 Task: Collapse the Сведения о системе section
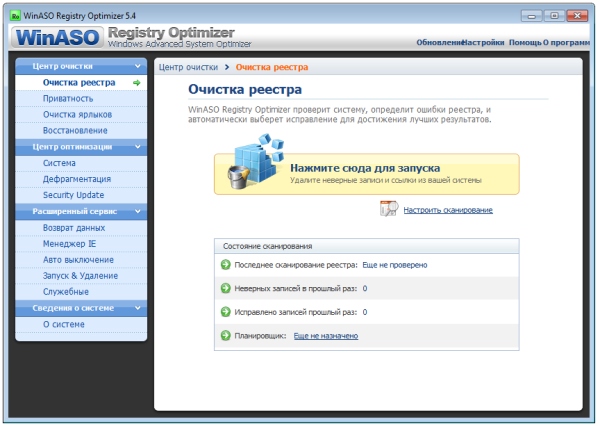pyautogui.click(x=138, y=308)
